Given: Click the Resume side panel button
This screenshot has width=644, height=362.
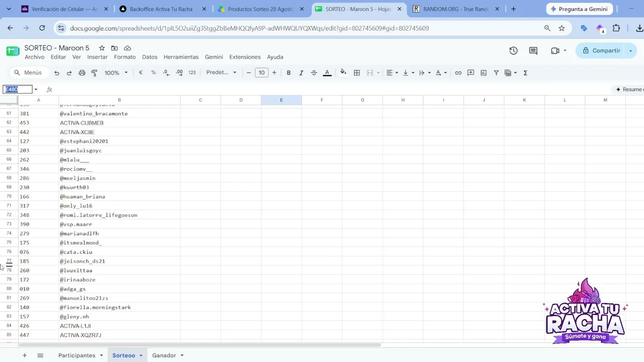Looking at the screenshot, I should [629, 89].
